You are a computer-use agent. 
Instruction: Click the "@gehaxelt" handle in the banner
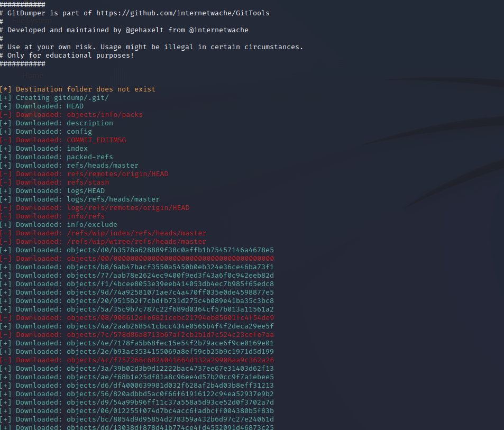[145, 30]
